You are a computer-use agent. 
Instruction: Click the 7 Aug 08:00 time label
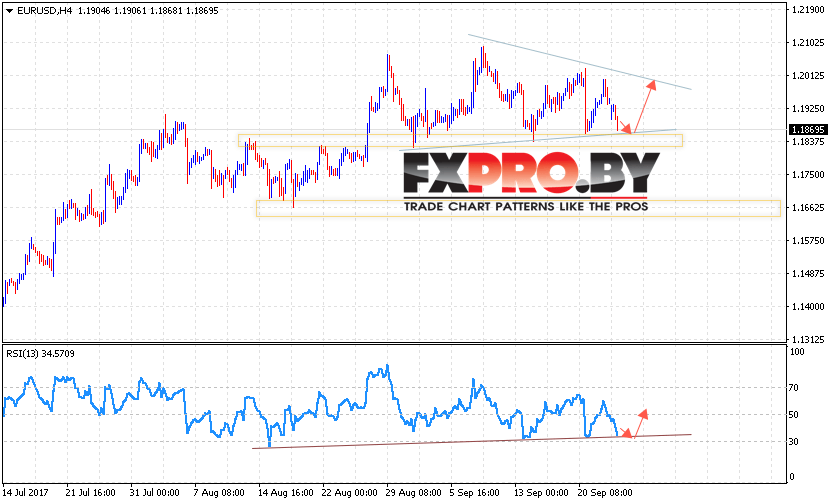pyautogui.click(x=219, y=492)
